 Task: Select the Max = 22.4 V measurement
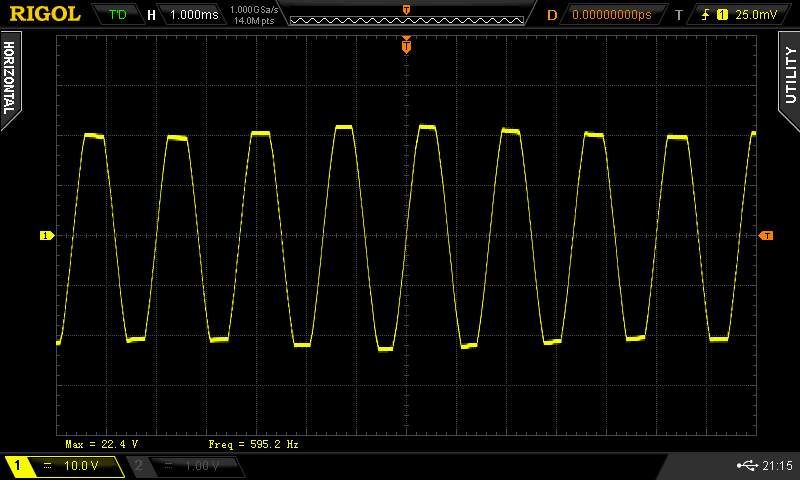point(102,443)
